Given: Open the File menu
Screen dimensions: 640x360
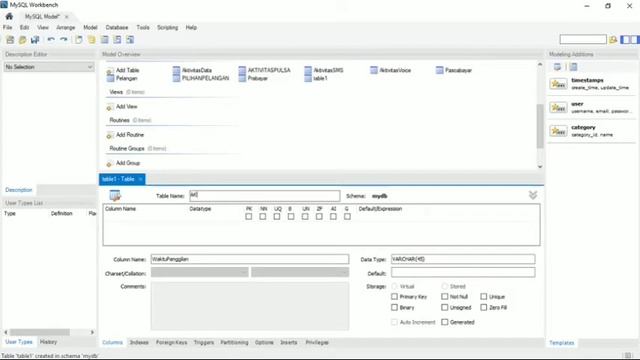Looking at the screenshot, I should pos(7,27).
